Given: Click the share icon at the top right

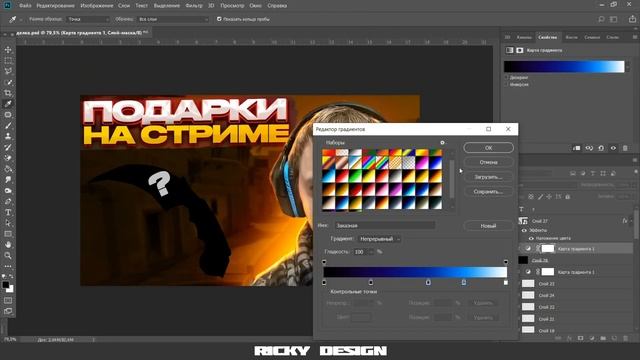Looking at the screenshot, I should point(632,19).
